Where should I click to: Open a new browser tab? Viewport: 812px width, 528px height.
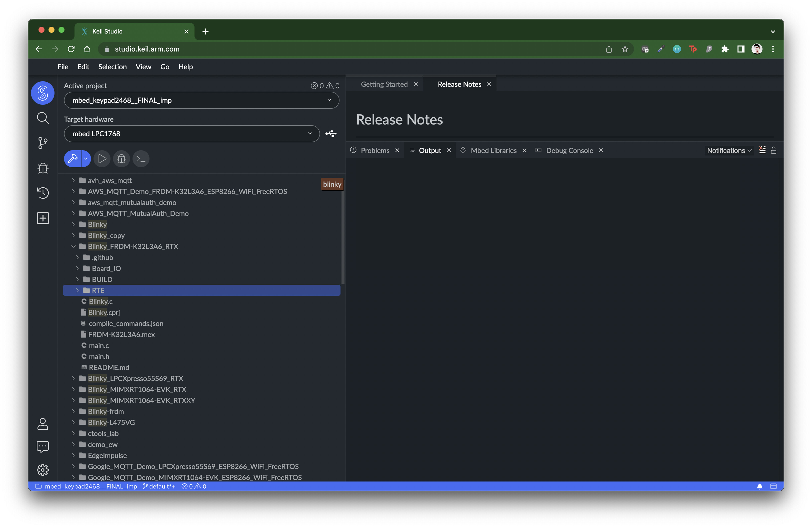[205, 31]
